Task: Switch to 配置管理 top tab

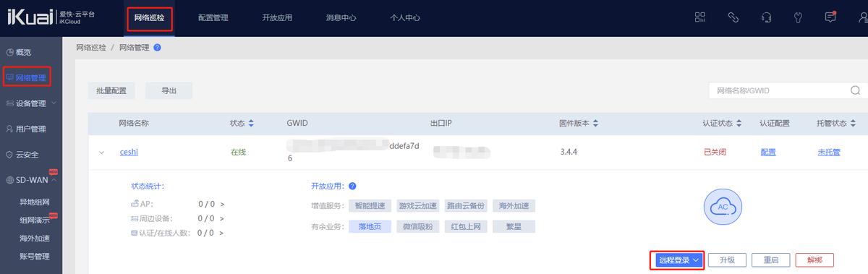Action: [x=213, y=17]
